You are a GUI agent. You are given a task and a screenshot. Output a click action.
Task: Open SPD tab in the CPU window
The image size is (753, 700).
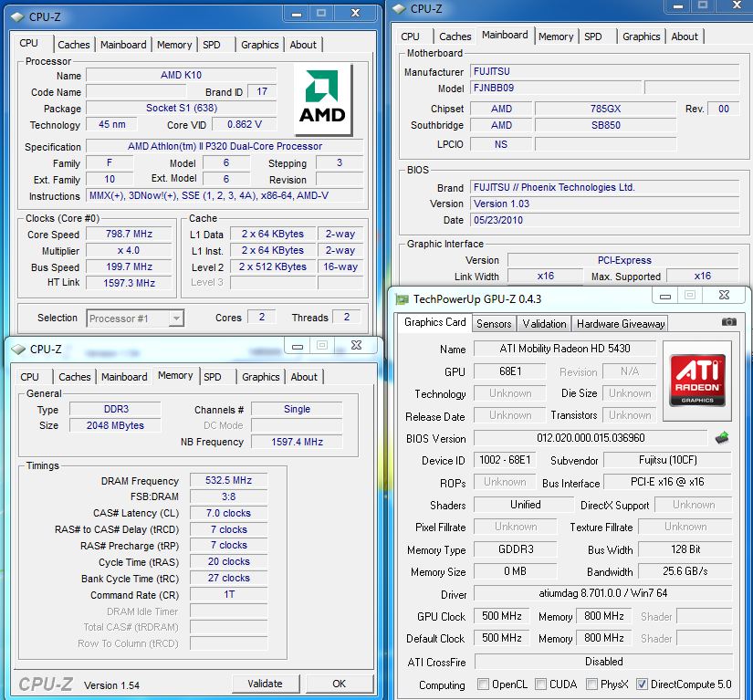click(x=212, y=45)
